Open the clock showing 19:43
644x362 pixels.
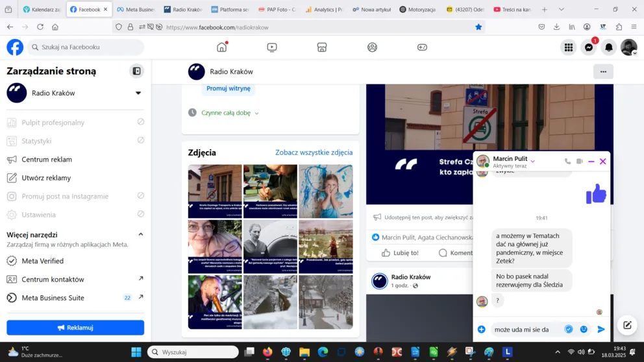coord(613,352)
